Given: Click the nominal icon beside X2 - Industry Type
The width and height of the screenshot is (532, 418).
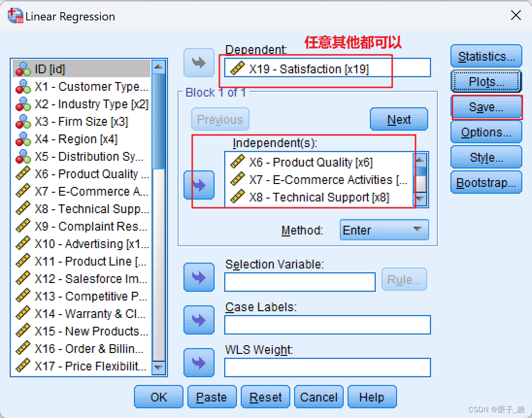Looking at the screenshot, I should [23, 104].
